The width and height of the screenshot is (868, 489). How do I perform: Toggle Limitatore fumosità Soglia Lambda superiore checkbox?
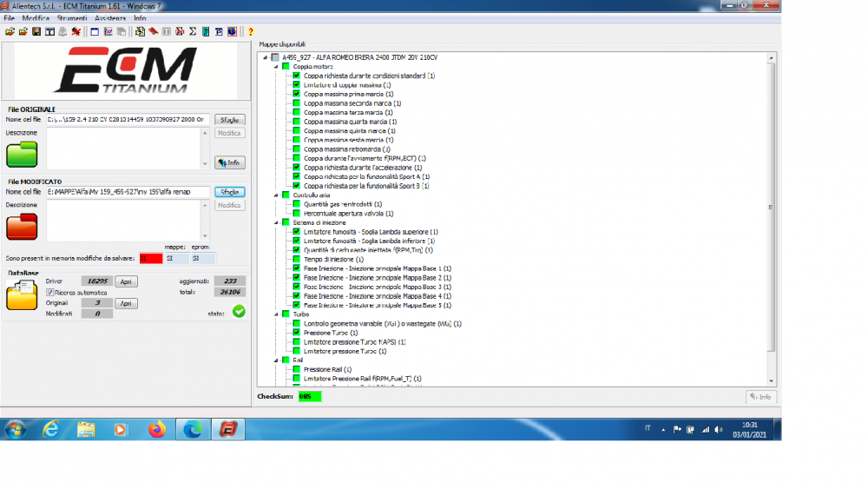(297, 232)
